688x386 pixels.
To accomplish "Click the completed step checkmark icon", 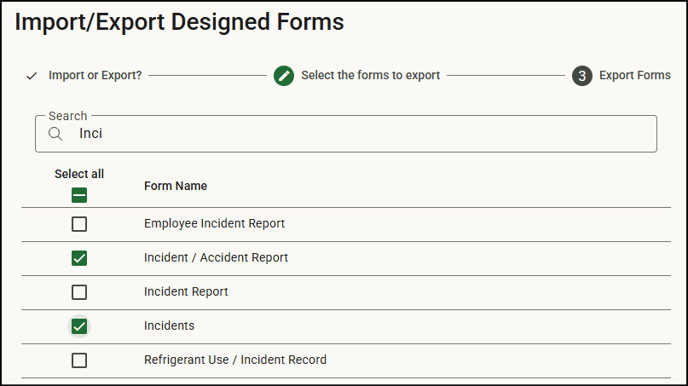I will tap(32, 76).
